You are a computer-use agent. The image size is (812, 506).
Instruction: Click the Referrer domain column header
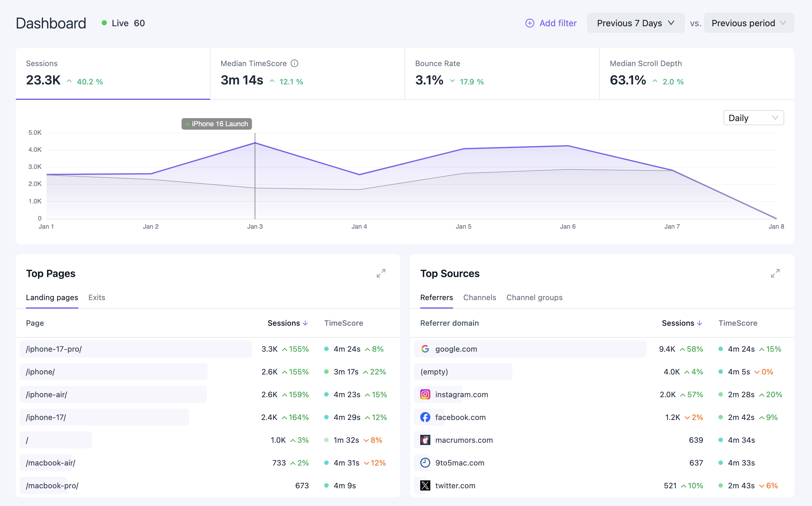point(450,323)
